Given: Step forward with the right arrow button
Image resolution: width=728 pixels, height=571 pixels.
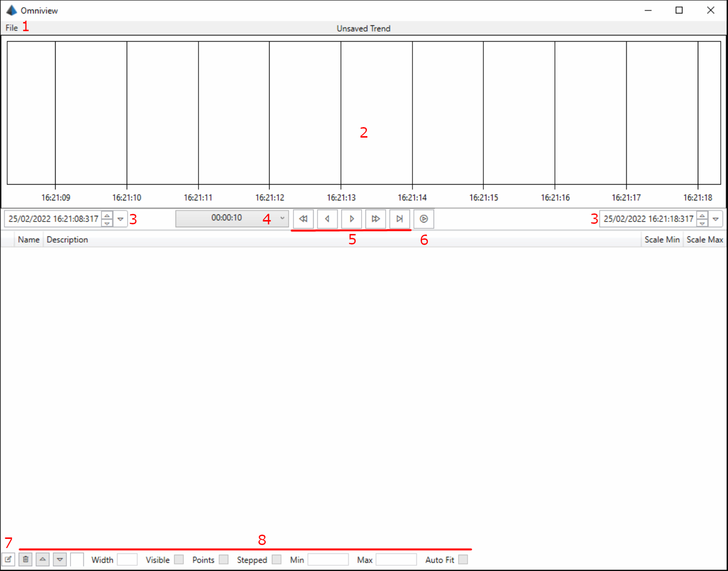Looking at the screenshot, I should click(352, 219).
